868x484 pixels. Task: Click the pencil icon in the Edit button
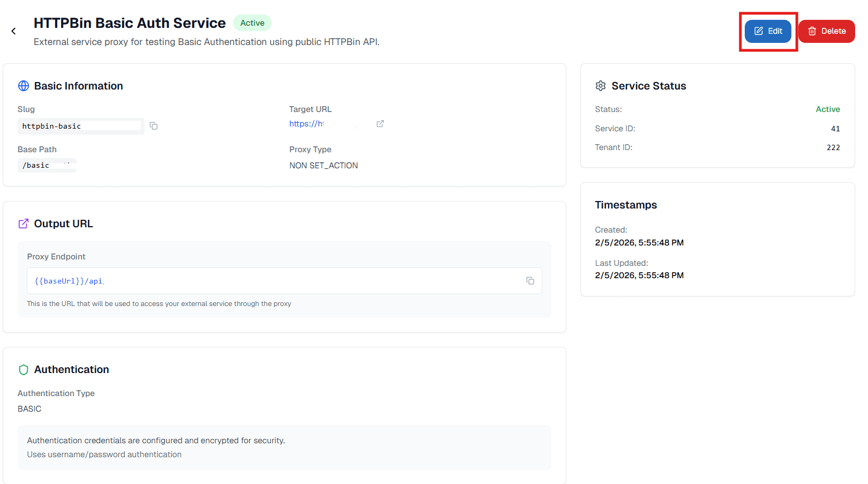click(760, 31)
